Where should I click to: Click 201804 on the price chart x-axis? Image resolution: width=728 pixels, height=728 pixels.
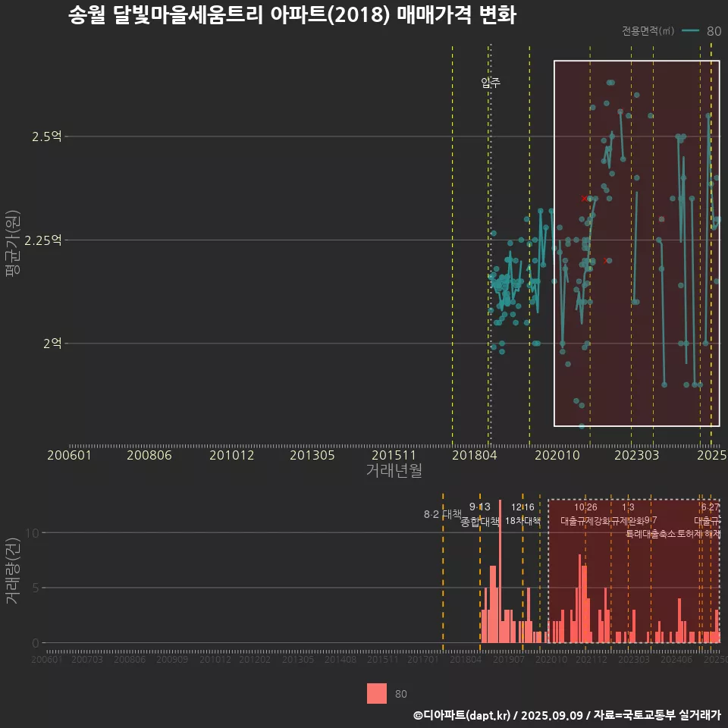[x=475, y=455]
